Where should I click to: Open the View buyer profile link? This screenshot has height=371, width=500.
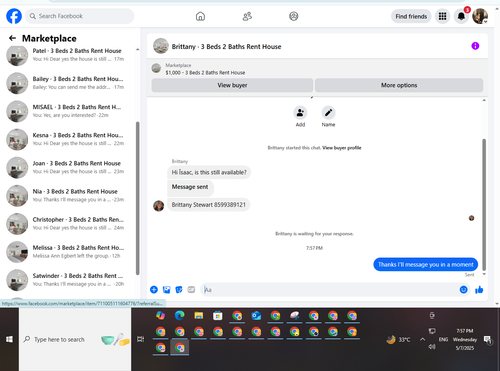point(342,148)
